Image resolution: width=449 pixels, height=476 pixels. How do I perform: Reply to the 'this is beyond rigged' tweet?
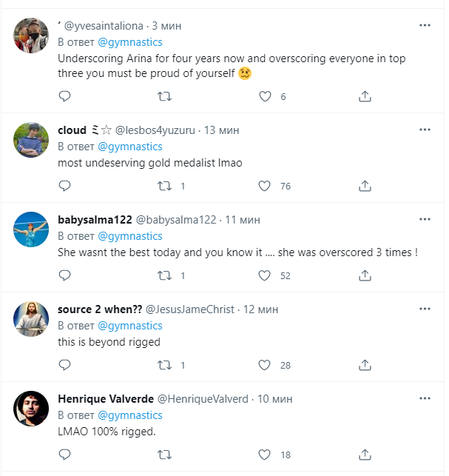64,365
